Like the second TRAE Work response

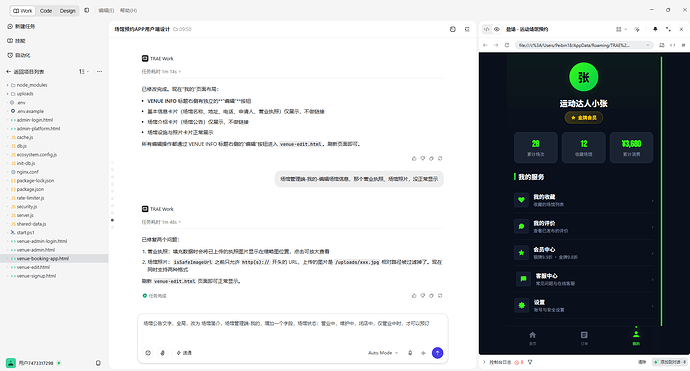(414, 296)
